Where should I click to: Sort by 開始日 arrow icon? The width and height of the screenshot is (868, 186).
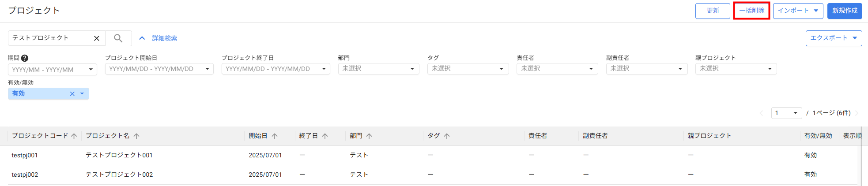(x=275, y=136)
